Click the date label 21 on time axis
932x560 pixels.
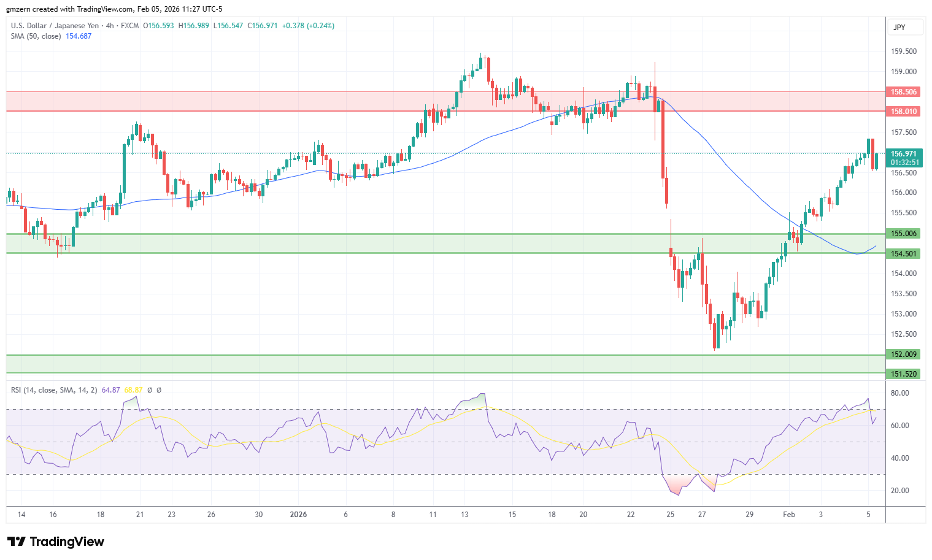point(140,515)
